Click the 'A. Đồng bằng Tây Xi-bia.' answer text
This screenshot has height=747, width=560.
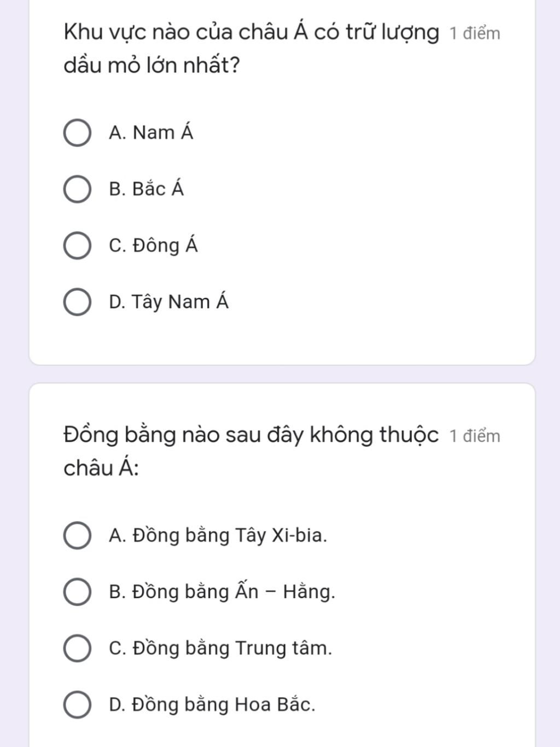[218, 535]
